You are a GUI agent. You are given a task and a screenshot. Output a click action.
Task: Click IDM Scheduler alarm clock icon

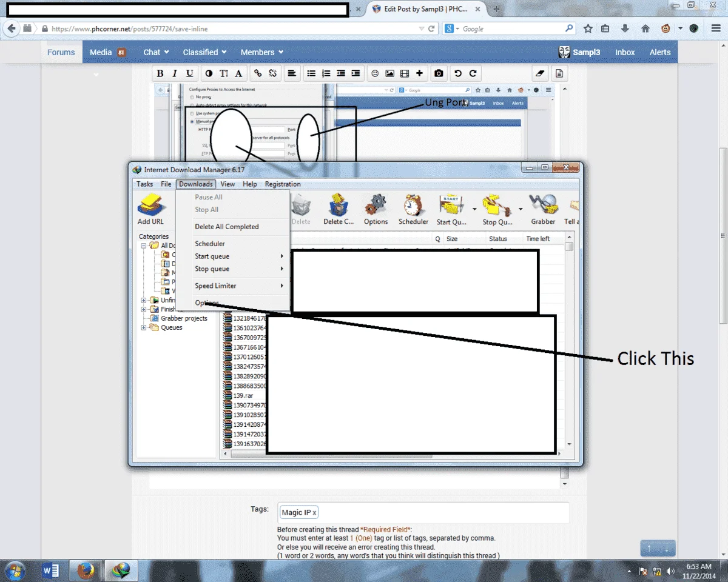point(413,210)
